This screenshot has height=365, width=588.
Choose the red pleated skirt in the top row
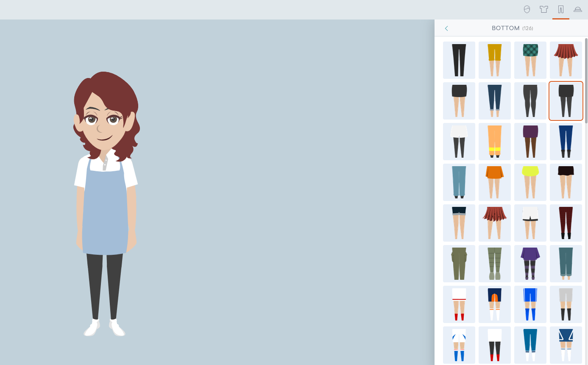[566, 60]
